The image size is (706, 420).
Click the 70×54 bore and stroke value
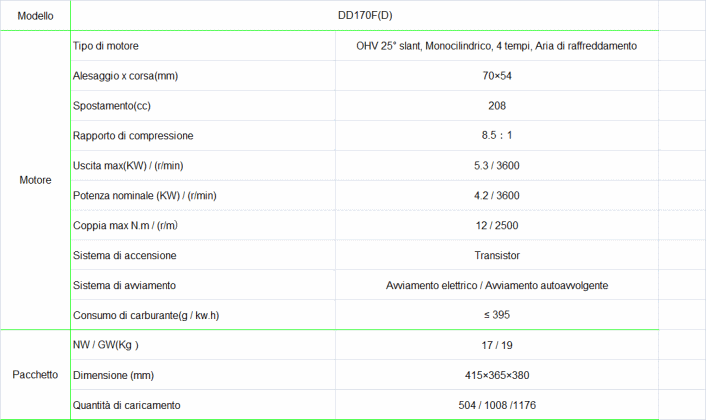496,76
